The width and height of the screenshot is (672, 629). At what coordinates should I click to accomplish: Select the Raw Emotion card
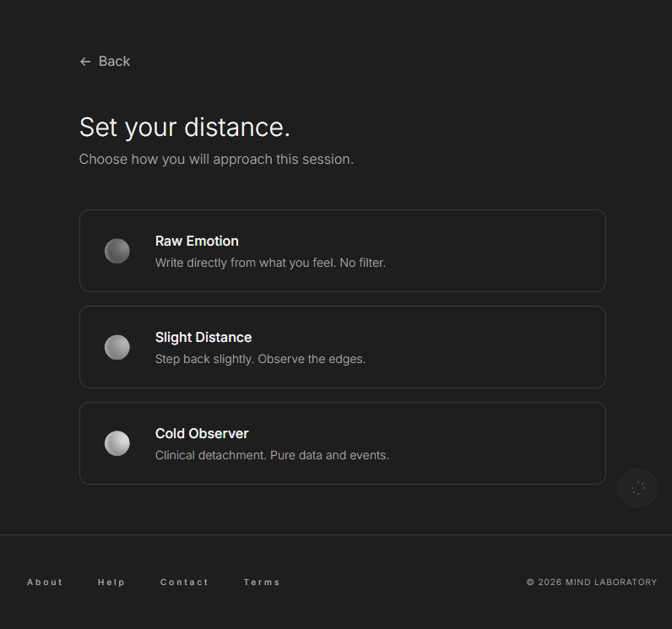pos(343,251)
